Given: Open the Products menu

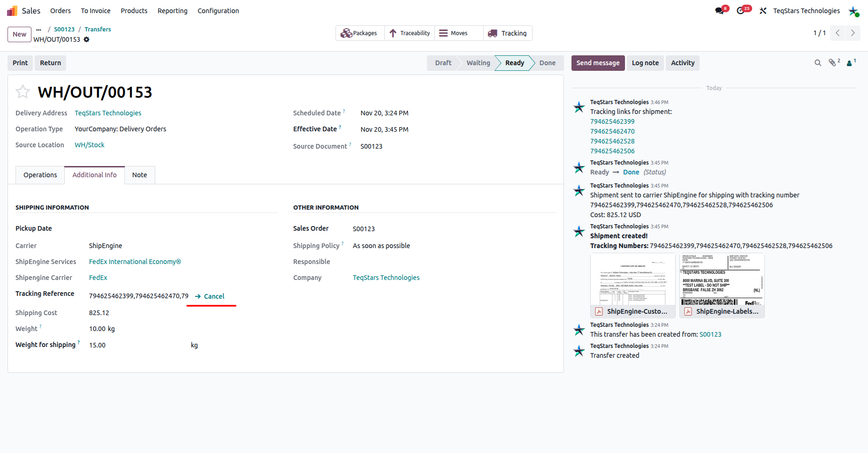Looking at the screenshot, I should point(134,11).
